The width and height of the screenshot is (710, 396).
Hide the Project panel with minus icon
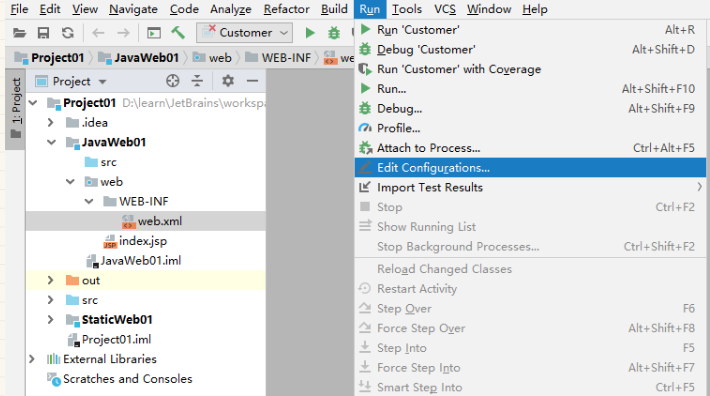point(252,81)
